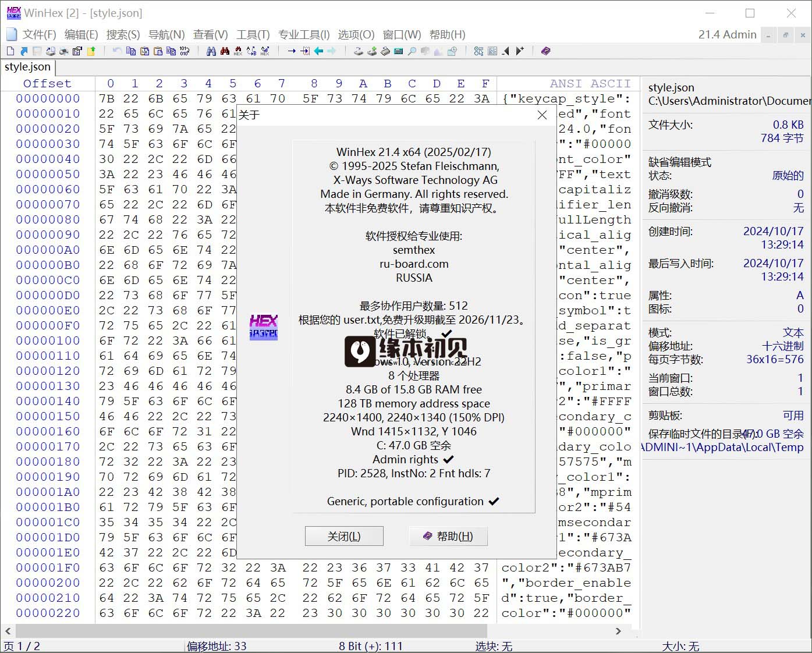
Task: Open the 编辑(E) menu
Action: 81,34
